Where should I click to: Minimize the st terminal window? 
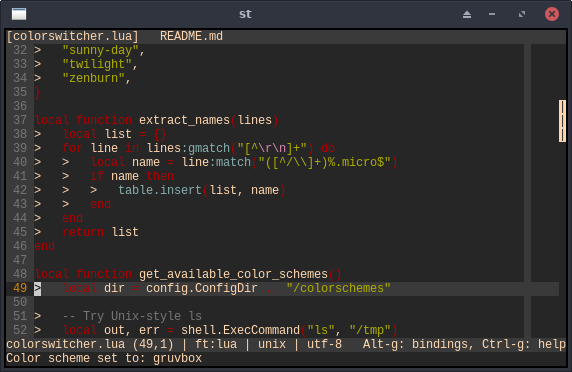click(492, 14)
